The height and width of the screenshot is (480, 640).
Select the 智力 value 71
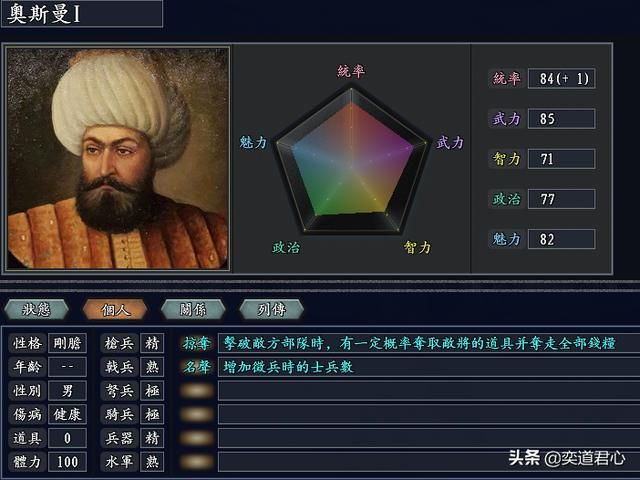click(562, 159)
